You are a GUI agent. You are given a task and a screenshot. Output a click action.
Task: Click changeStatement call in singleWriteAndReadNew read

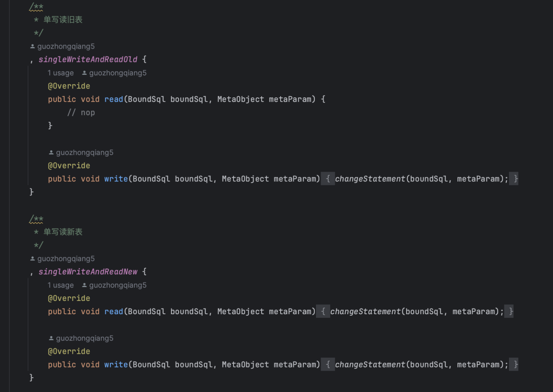pos(366,311)
